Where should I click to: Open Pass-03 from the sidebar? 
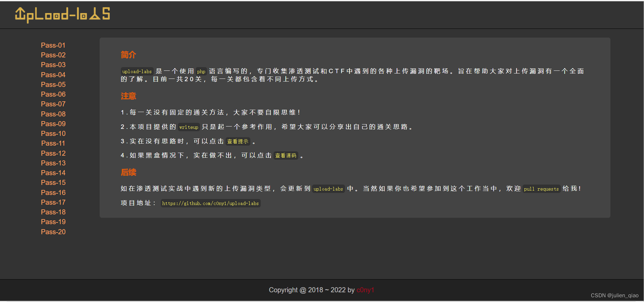click(x=53, y=65)
